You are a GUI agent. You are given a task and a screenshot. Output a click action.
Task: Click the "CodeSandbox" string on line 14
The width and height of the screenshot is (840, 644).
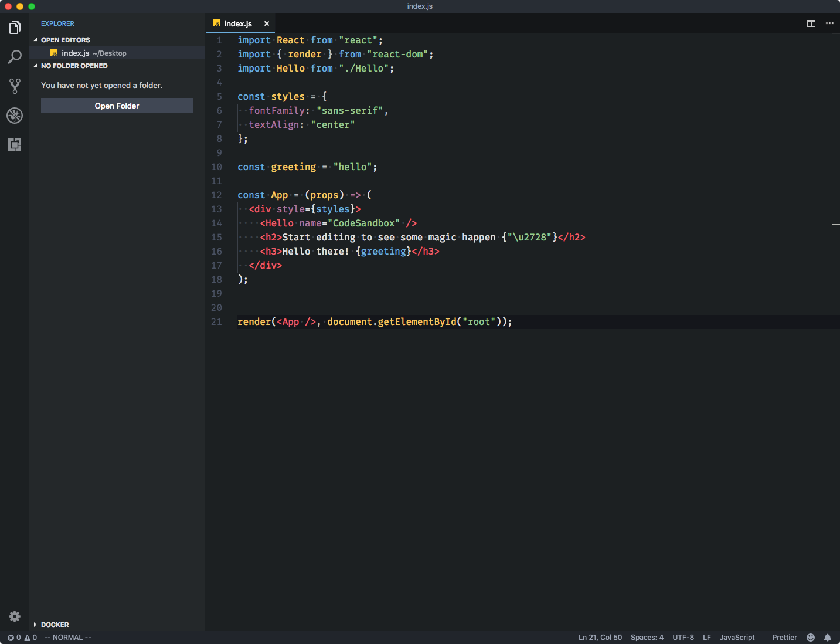point(364,223)
